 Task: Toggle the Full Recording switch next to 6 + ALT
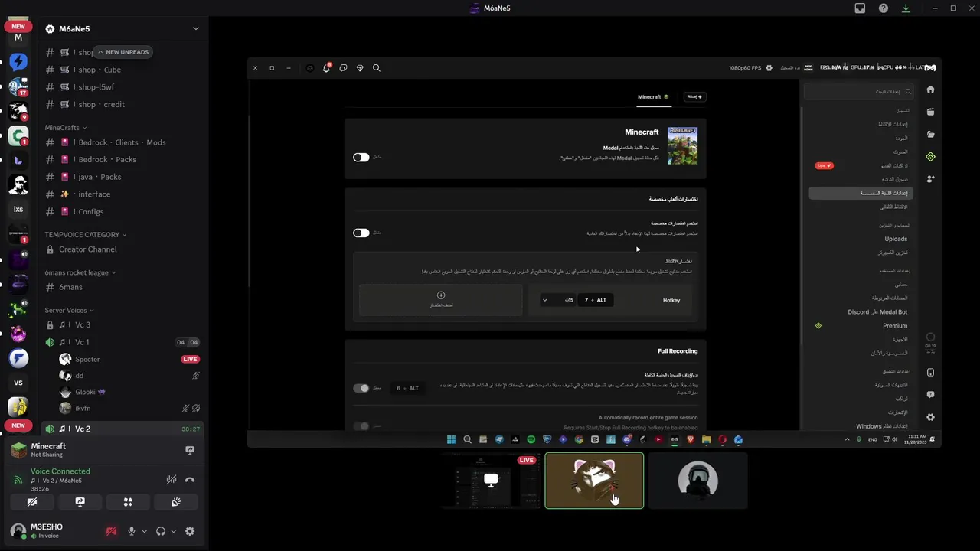(361, 388)
